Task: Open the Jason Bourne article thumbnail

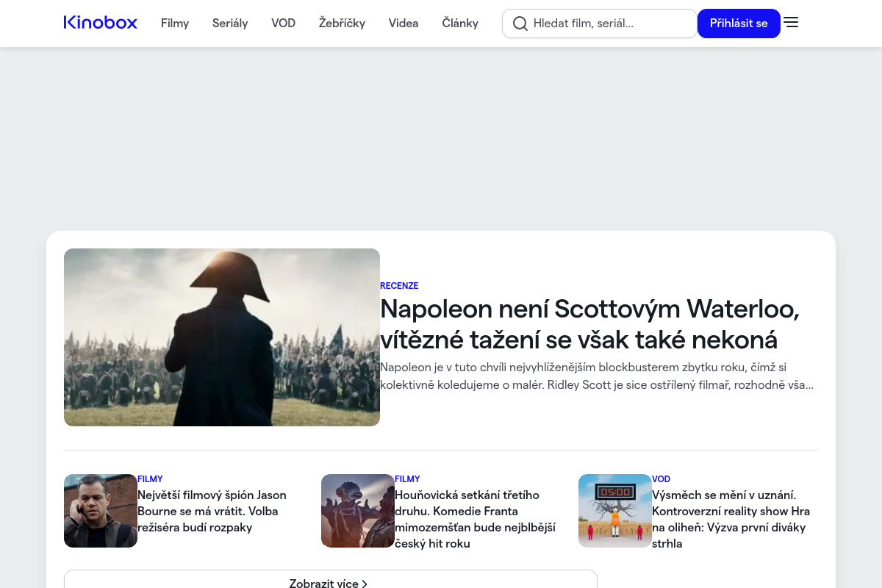Action: point(101,511)
